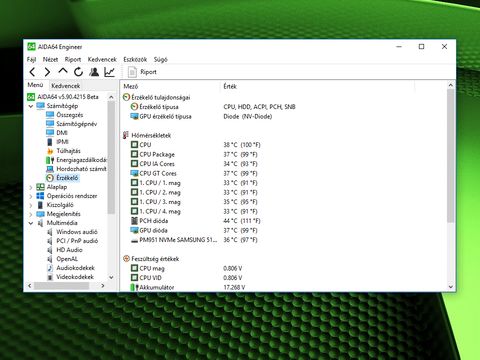Select the Windows audió tree item

77,232
